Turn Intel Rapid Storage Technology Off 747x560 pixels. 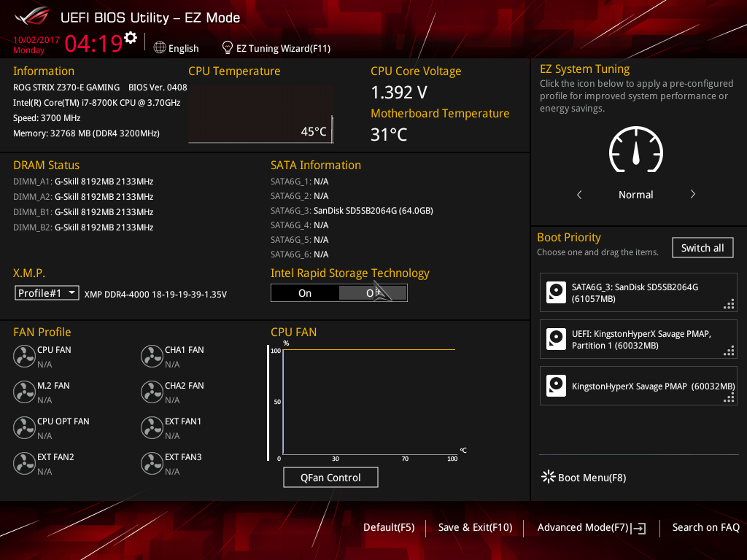click(373, 293)
